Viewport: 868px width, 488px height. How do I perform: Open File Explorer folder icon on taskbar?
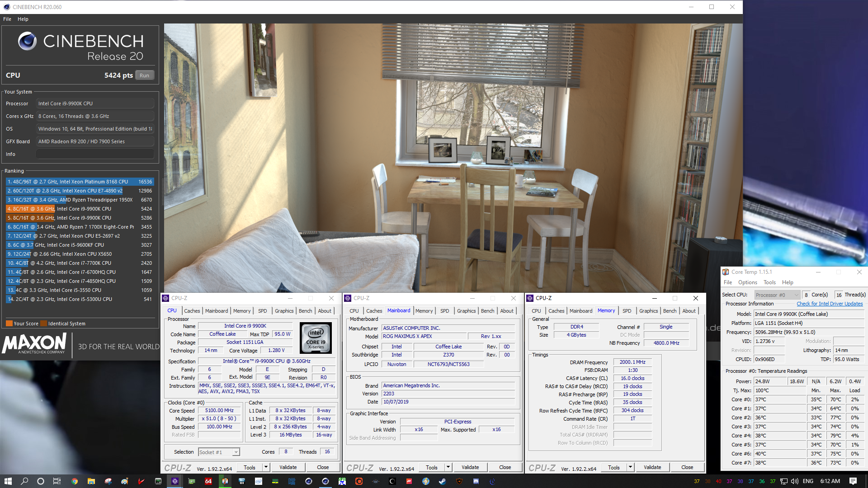[x=91, y=481]
